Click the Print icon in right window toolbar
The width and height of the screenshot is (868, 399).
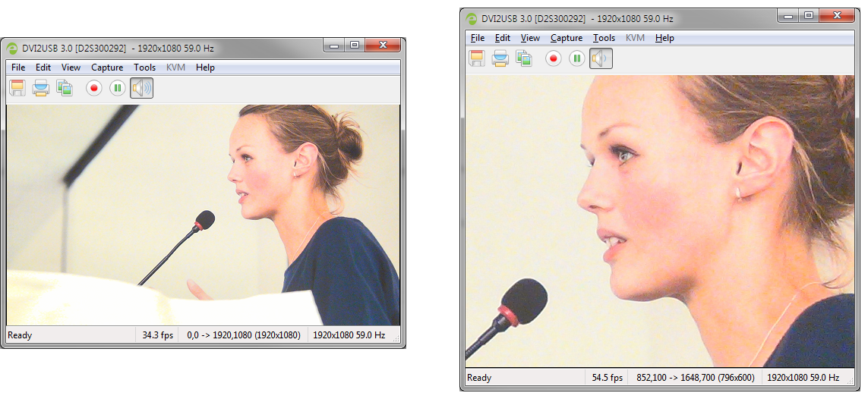[x=500, y=58]
